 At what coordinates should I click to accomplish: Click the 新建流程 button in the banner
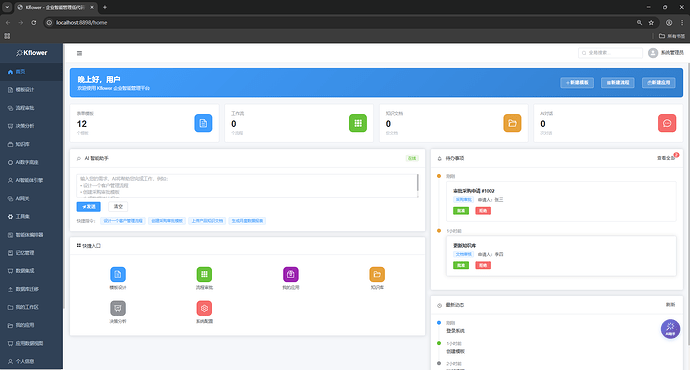coord(617,82)
